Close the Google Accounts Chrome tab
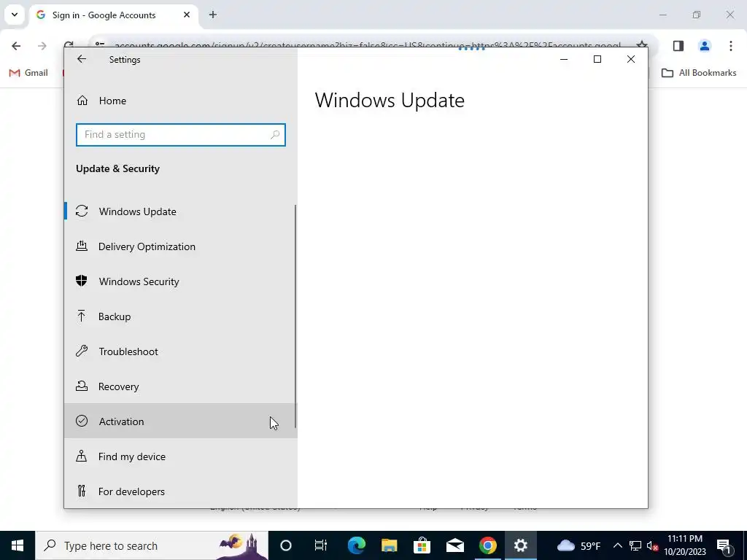This screenshot has height=560, width=747. [x=187, y=15]
